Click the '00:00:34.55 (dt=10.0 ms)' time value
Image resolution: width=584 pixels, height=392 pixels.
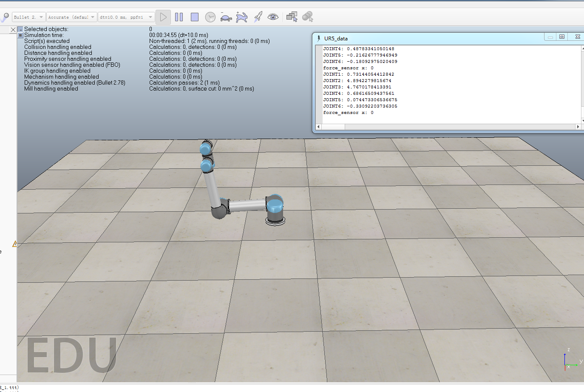click(179, 35)
